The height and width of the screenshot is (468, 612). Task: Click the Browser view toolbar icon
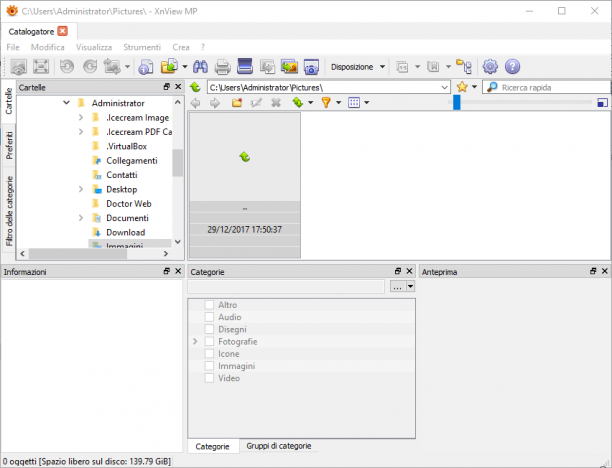(18, 67)
